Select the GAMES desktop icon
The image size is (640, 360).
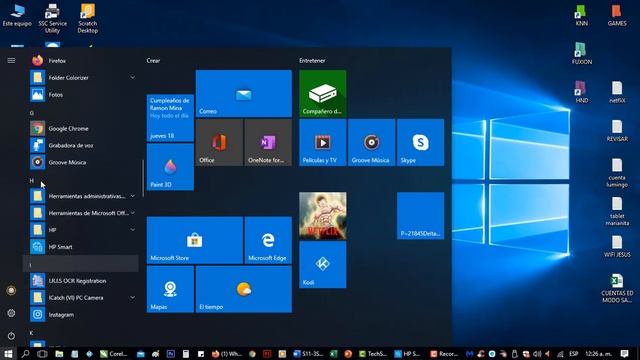(617, 16)
